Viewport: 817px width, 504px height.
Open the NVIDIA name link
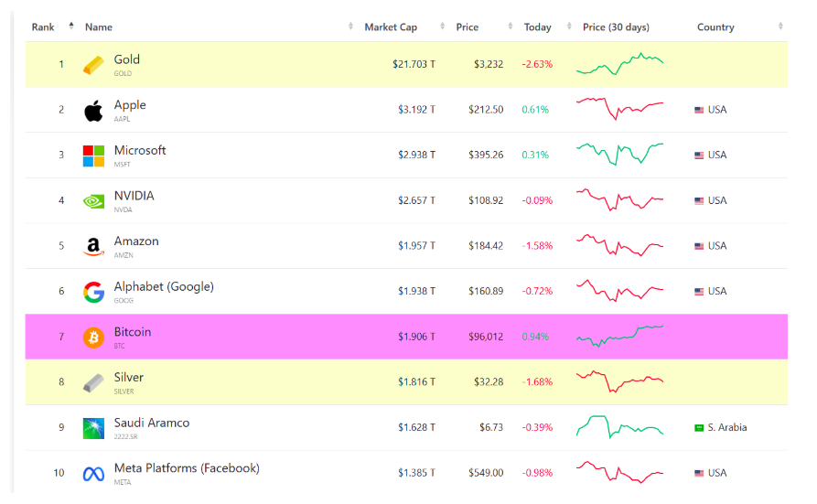click(x=134, y=196)
